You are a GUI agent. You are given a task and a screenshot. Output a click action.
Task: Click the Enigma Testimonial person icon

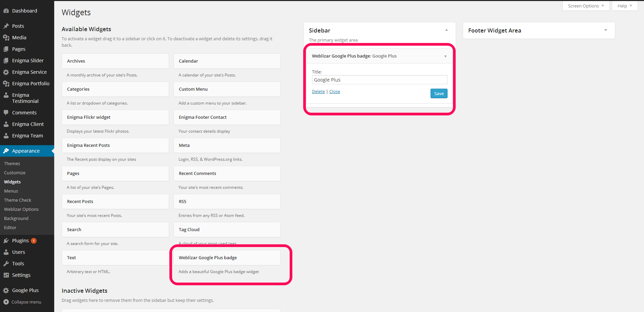6,95
